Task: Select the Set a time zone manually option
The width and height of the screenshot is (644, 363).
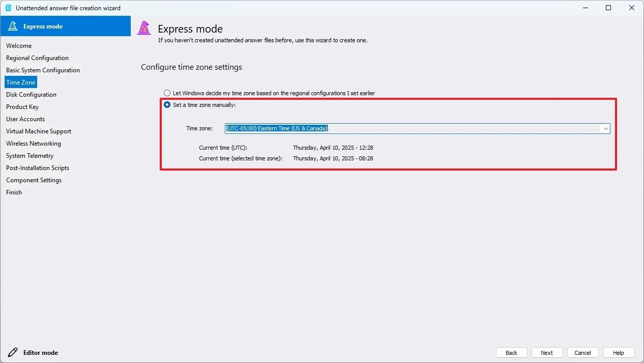Action: click(167, 105)
